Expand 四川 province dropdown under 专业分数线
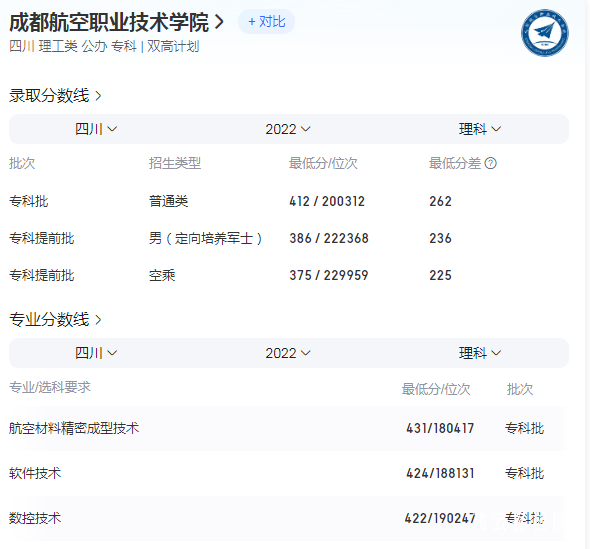Screen dimensions: 590x549 [96, 353]
